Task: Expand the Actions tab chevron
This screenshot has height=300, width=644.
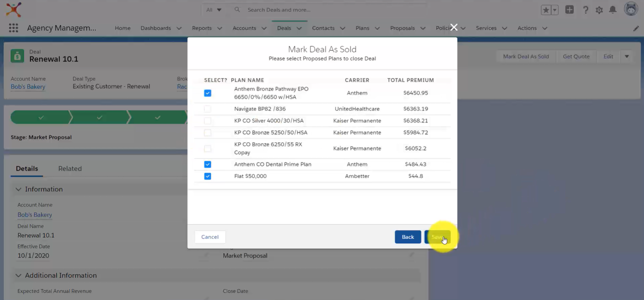Action: click(545, 28)
